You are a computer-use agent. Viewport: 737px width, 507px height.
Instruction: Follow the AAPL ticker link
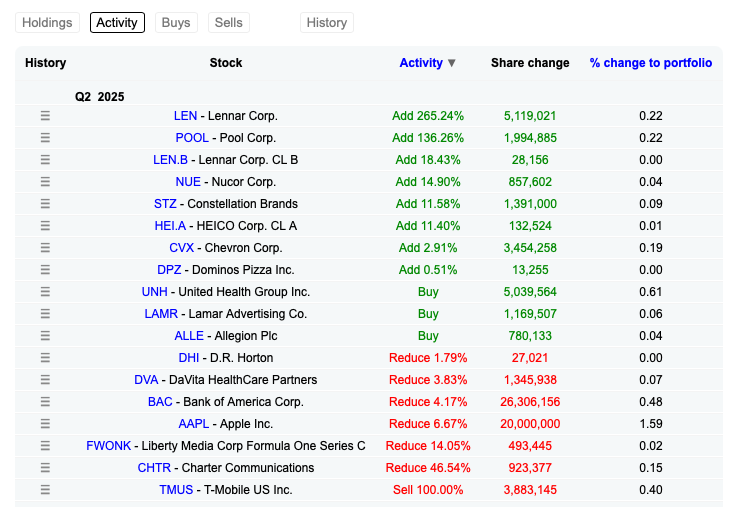tap(194, 424)
